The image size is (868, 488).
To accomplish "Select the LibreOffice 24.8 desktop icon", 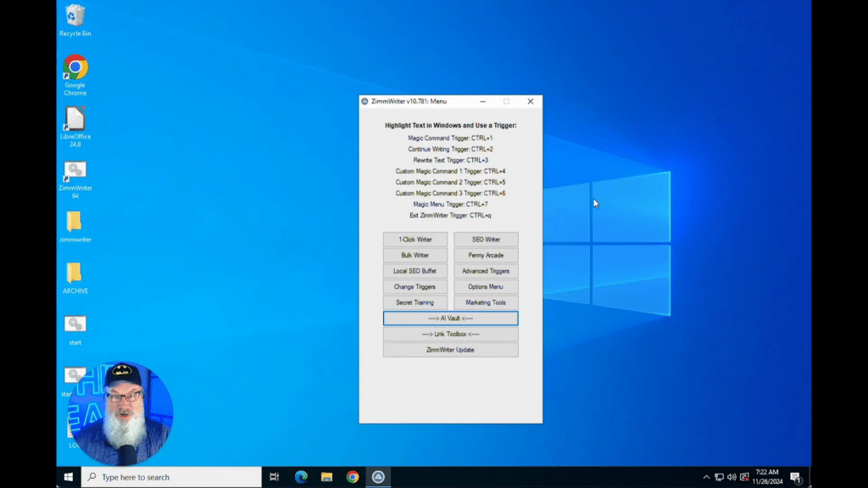I will (x=75, y=127).
